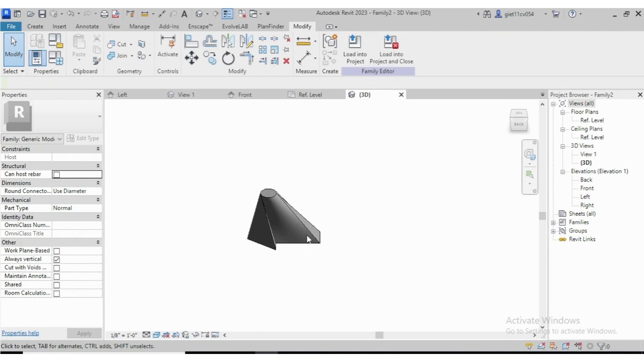
Task: Open the Properties help link
Action: [20, 333]
